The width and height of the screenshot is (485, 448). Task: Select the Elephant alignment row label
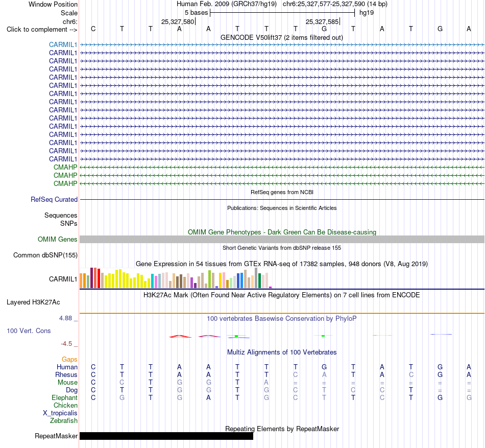pyautogui.click(x=64, y=397)
